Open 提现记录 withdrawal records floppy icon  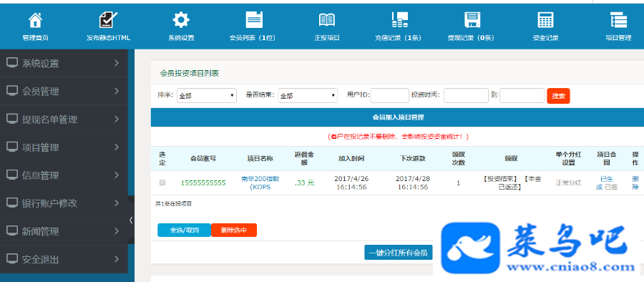point(472,20)
